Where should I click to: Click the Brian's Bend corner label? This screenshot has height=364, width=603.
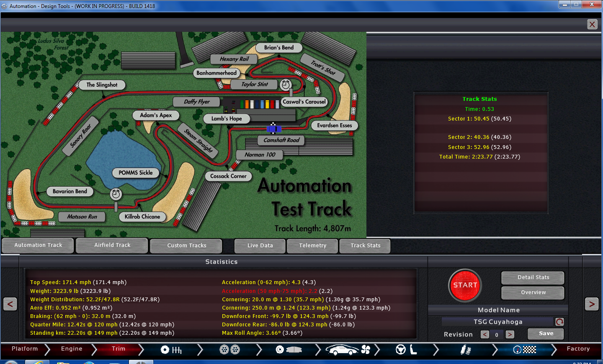tap(279, 48)
